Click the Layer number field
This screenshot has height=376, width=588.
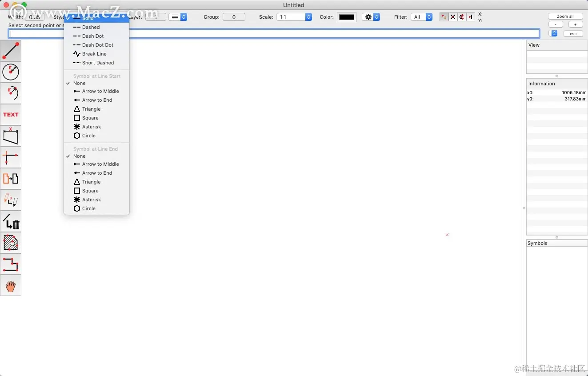point(156,17)
